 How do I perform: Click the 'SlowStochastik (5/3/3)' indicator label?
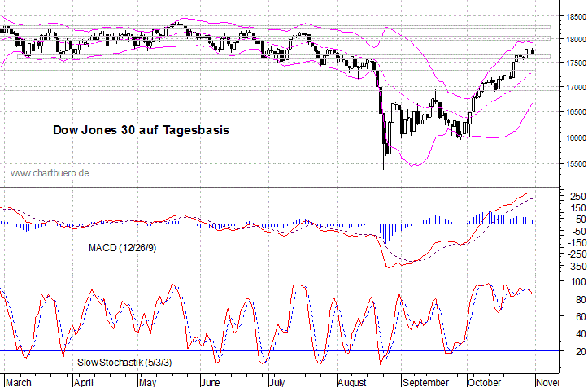tap(124, 363)
